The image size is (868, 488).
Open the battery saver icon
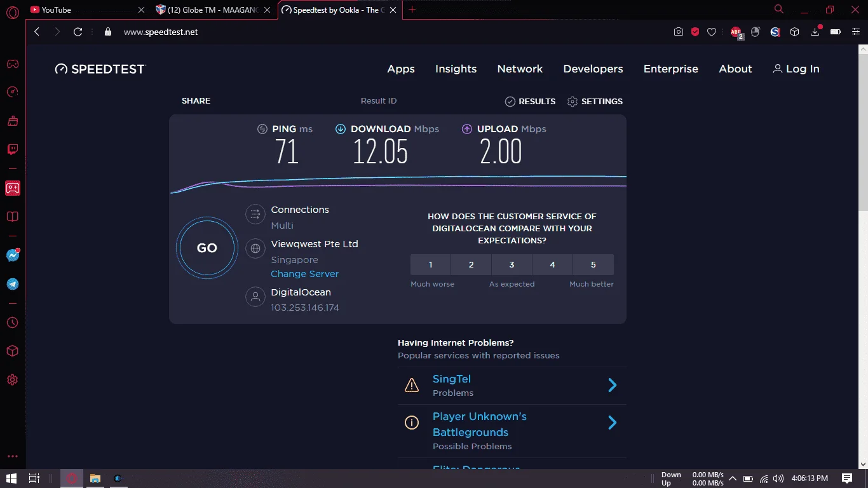[836, 32]
